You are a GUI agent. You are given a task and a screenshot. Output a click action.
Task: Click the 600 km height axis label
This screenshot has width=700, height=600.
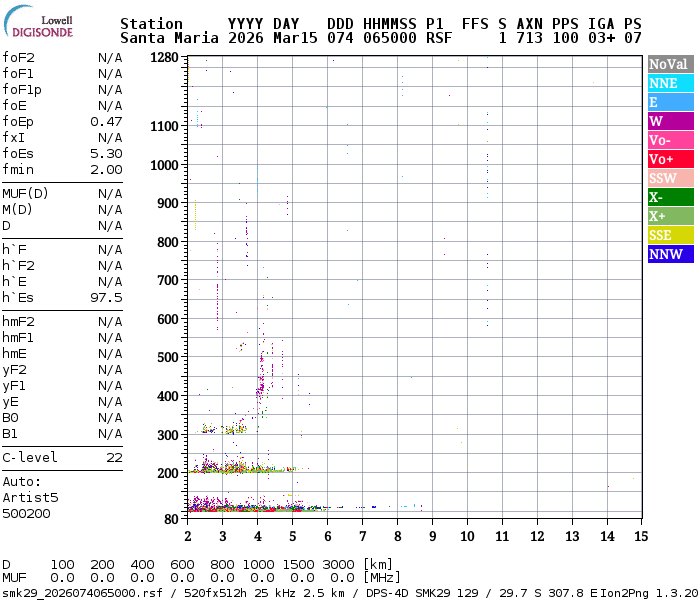[168, 319]
